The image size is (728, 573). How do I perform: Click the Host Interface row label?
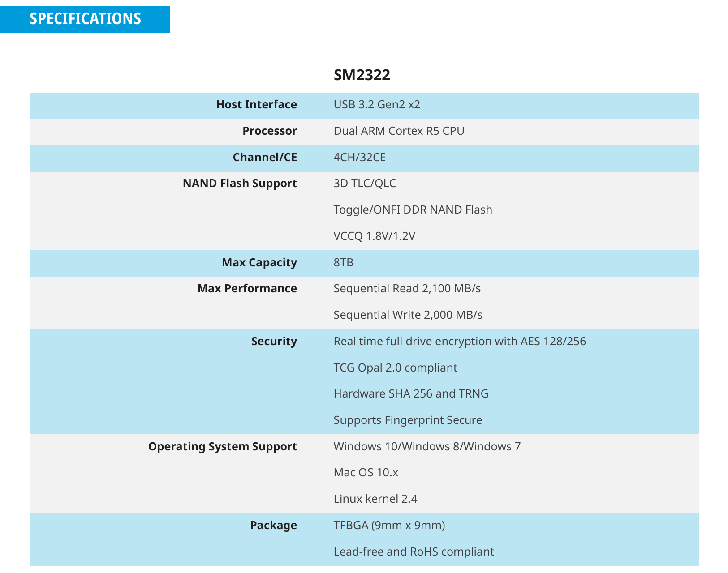(257, 105)
